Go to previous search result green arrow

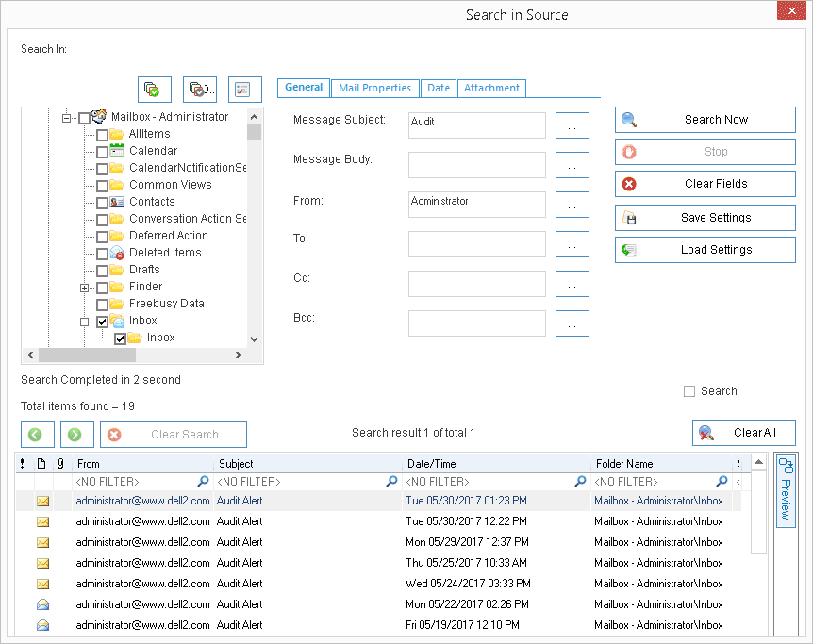[x=38, y=435]
